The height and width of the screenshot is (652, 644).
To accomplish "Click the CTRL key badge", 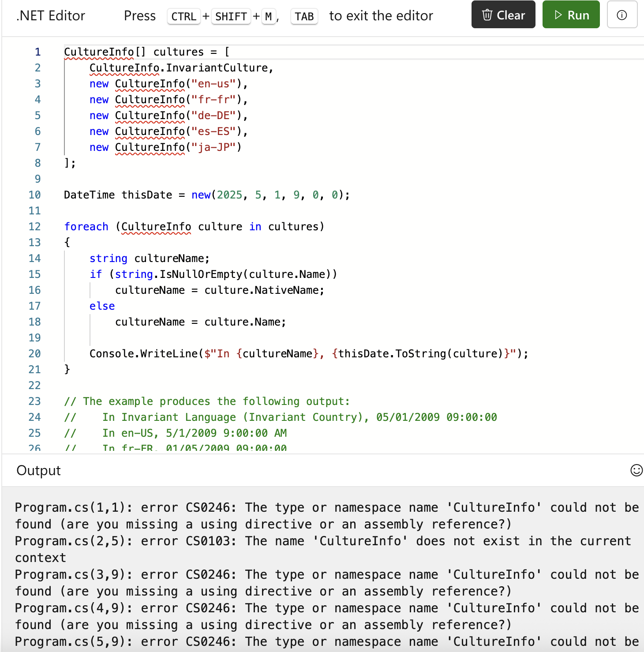I will click(x=183, y=16).
